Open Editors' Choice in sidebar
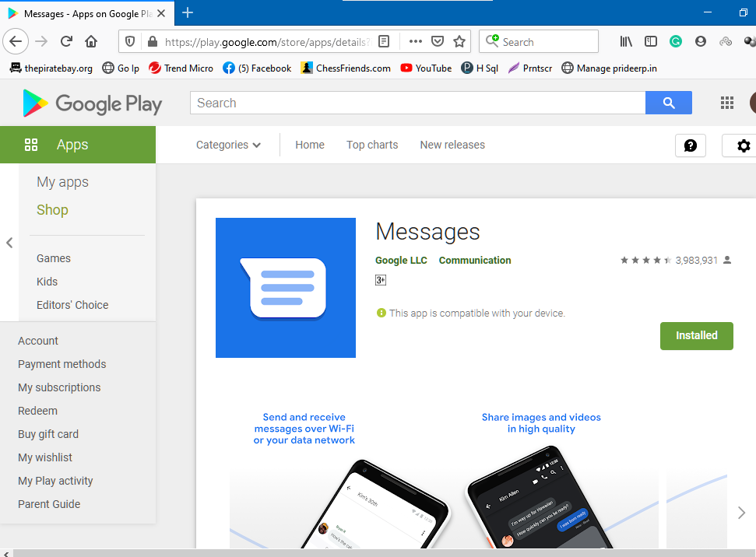The width and height of the screenshot is (756, 557). (72, 305)
